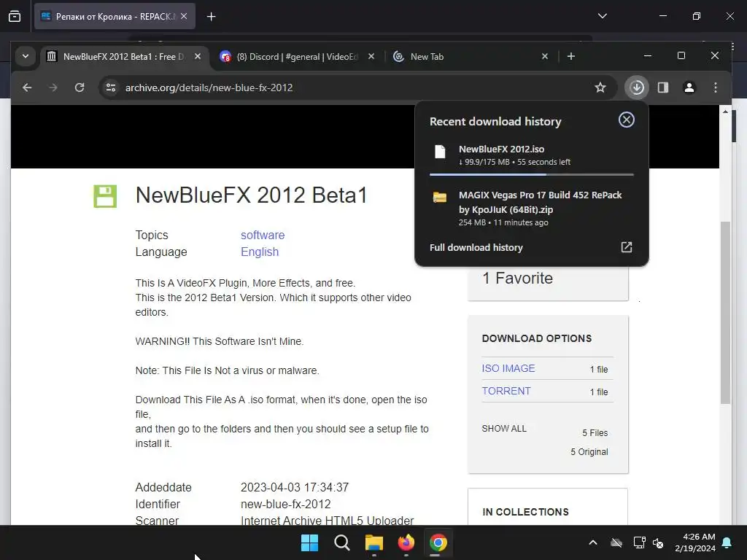The image size is (747, 560).
Task: Expand Chrome tab search dropdown
Action: click(26, 56)
